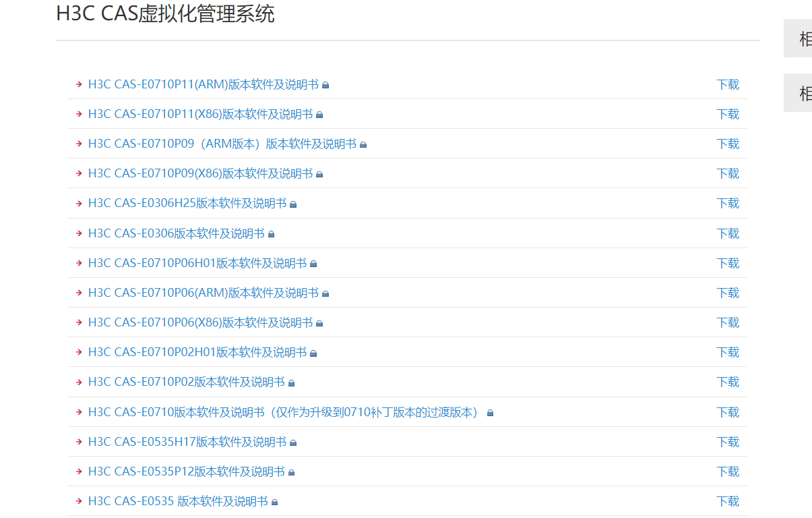This screenshot has width=812, height=518.
Task: Click red arrow bullet before E0710P06(ARM) entry
Action: coord(79,293)
